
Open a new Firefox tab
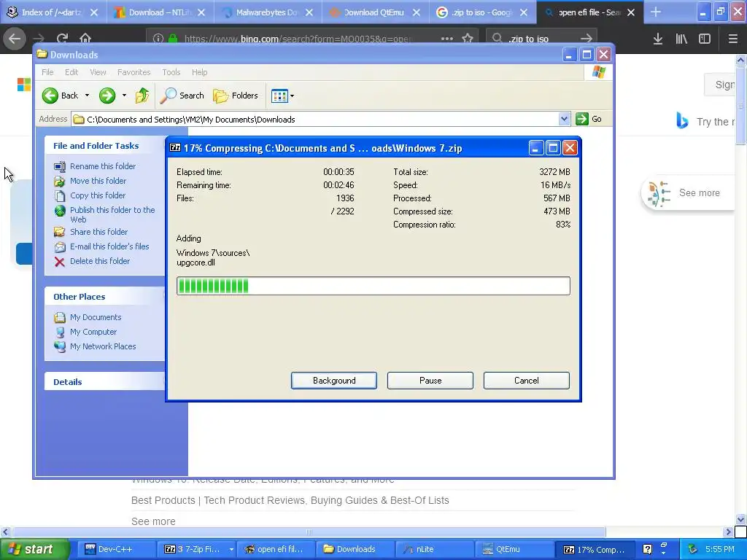tap(656, 12)
